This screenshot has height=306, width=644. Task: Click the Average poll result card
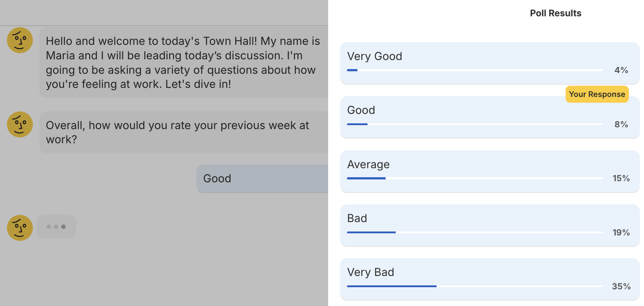(x=490, y=171)
